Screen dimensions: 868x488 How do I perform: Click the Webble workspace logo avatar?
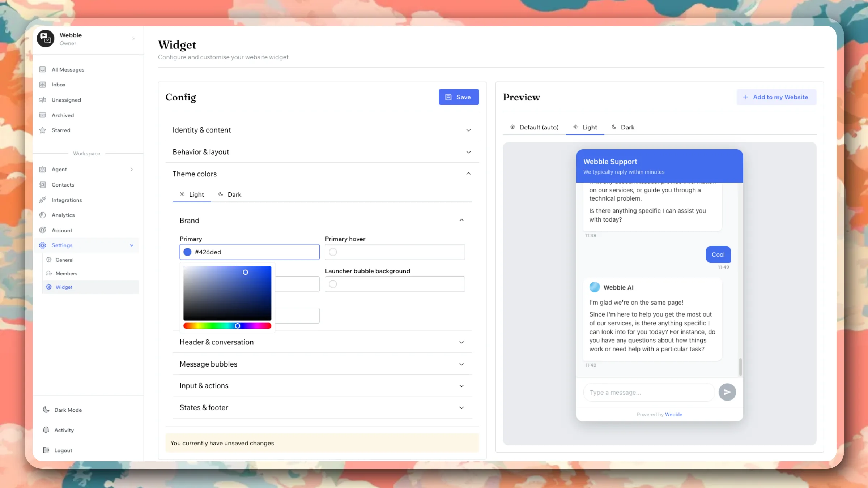[x=46, y=39]
